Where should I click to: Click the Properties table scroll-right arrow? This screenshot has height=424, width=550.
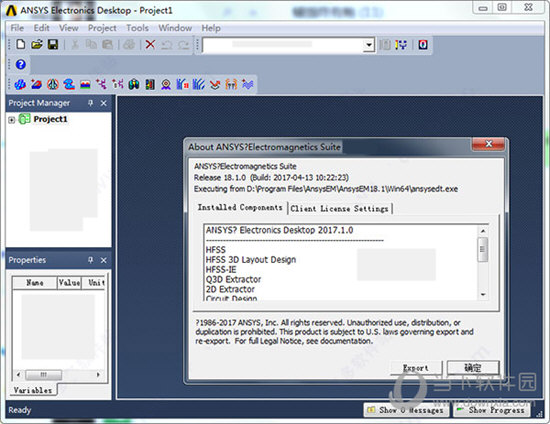coord(98,375)
